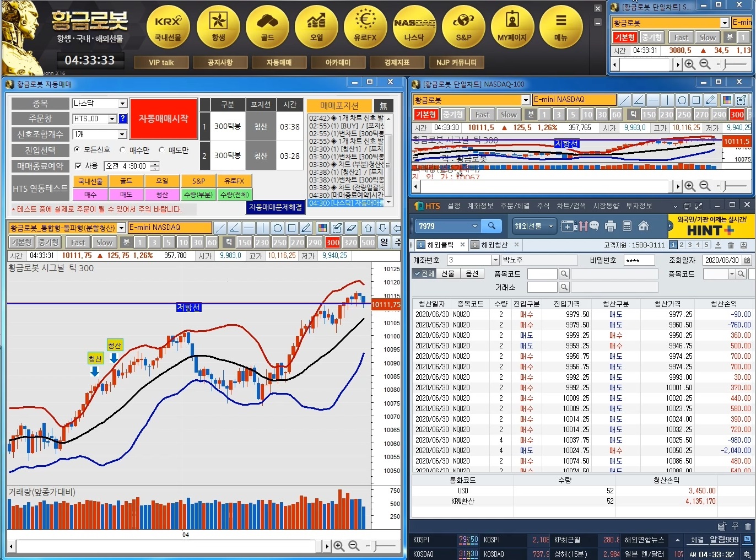This screenshot has width=756, height=560.
Task: Zoom in on the main chart with magnifier plus
Action: tap(339, 546)
